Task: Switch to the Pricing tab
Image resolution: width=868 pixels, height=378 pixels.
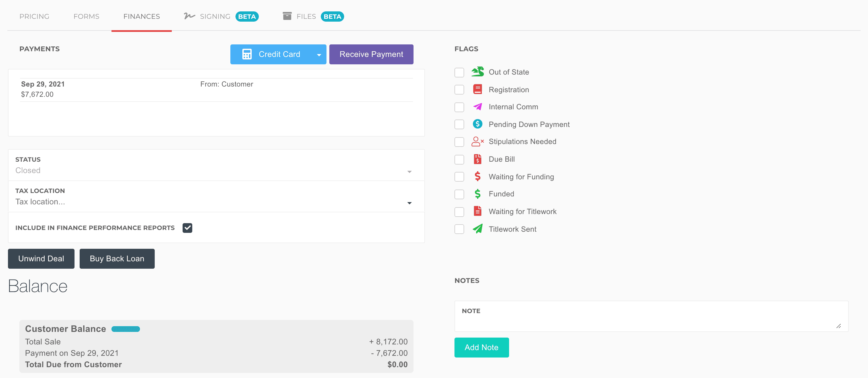Action: coord(34,16)
